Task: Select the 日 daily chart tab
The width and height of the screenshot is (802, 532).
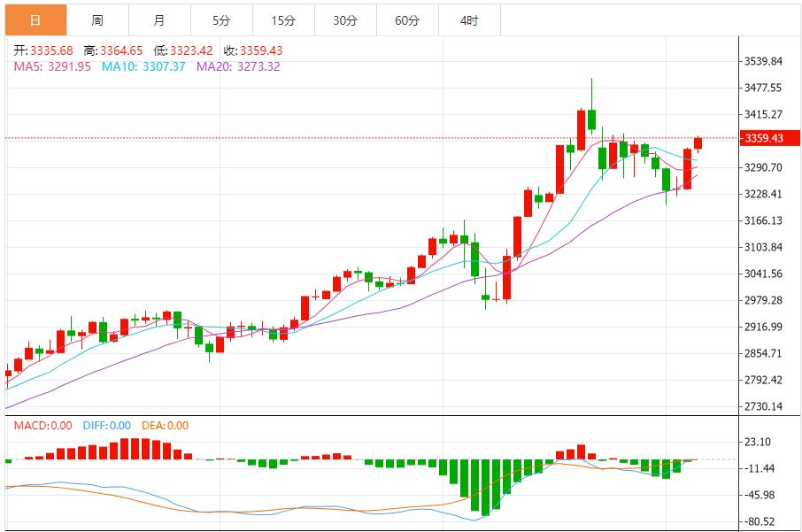Action: [35, 19]
